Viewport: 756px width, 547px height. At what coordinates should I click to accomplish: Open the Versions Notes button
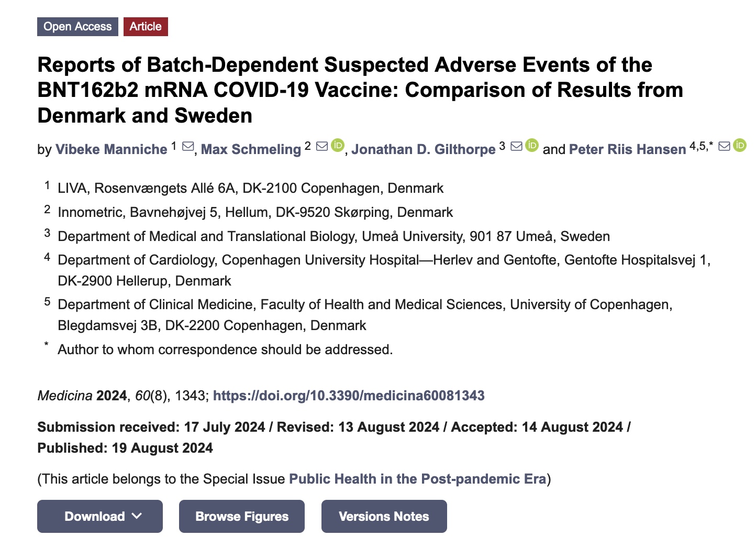(x=384, y=517)
